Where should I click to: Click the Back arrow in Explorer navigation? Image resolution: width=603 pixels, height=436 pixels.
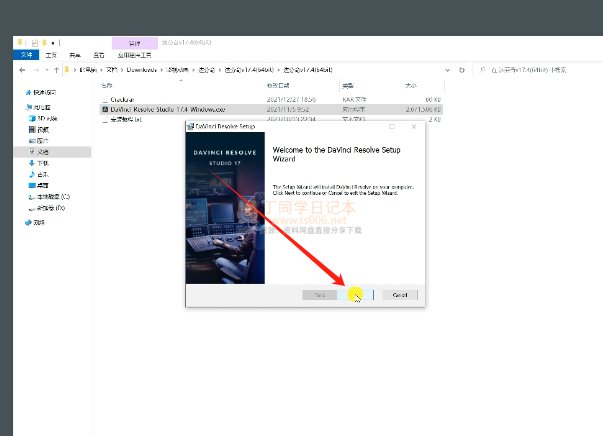tap(20, 71)
